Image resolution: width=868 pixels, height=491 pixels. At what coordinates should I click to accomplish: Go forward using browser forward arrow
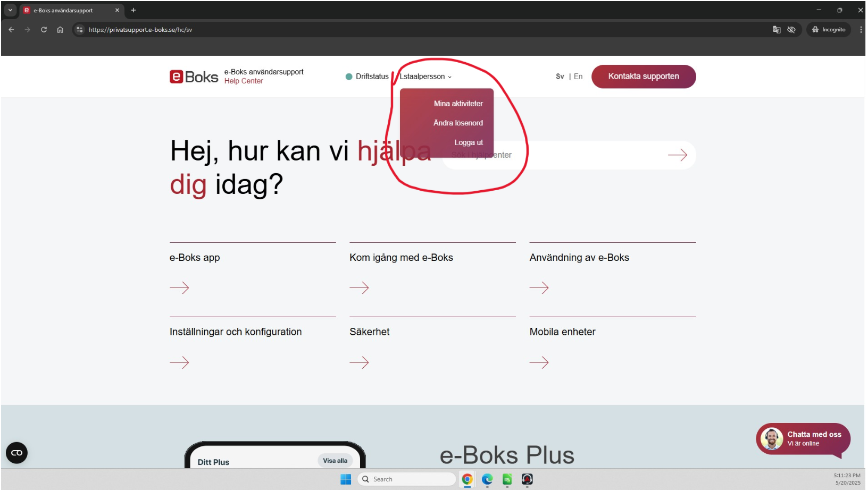pyautogui.click(x=28, y=30)
